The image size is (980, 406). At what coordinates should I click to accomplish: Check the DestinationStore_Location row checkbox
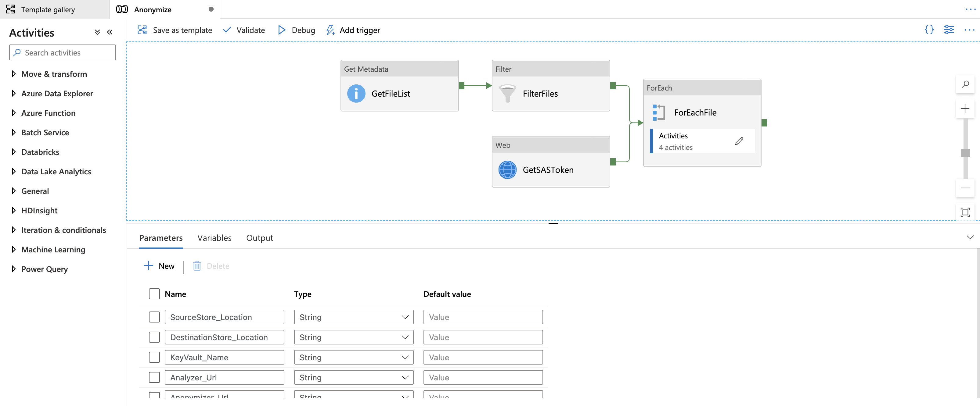(x=154, y=337)
